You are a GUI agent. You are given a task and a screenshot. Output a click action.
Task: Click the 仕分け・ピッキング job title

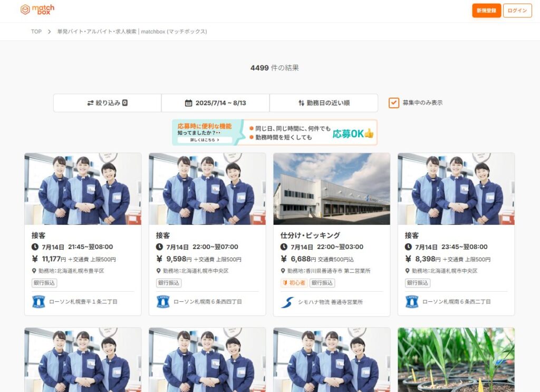310,235
